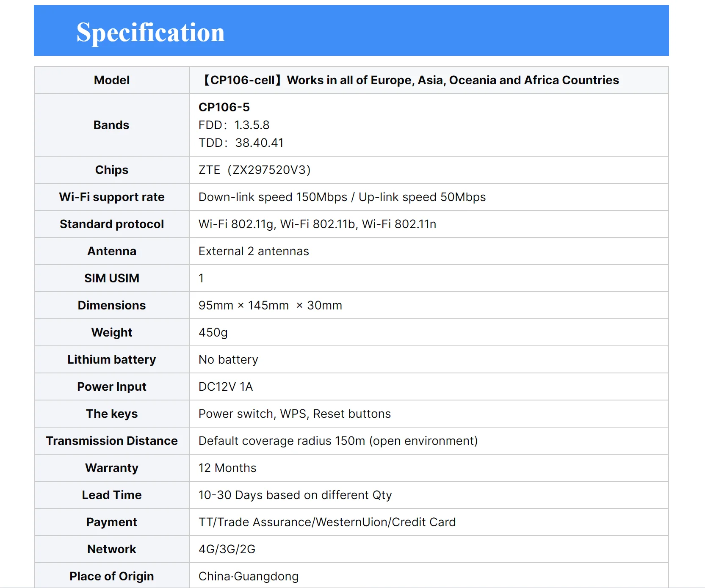The width and height of the screenshot is (705, 588).
Task: Select the Model label cell
Action: pos(112,80)
